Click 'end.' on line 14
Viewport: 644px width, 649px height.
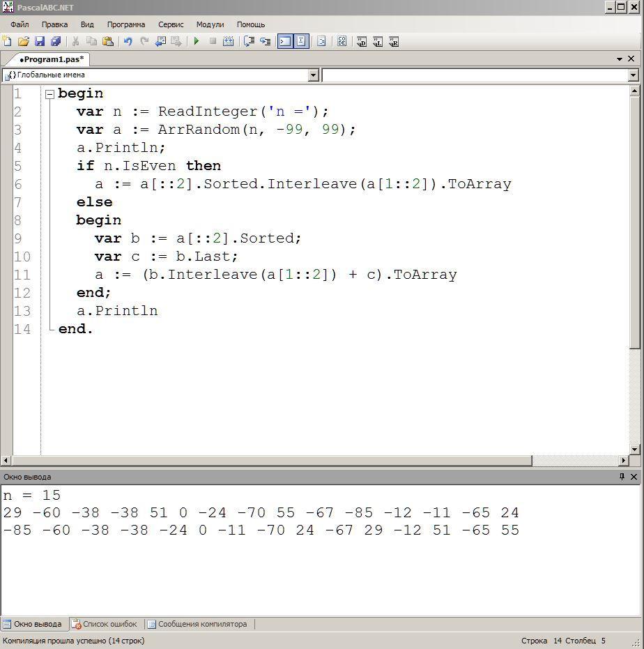point(76,329)
